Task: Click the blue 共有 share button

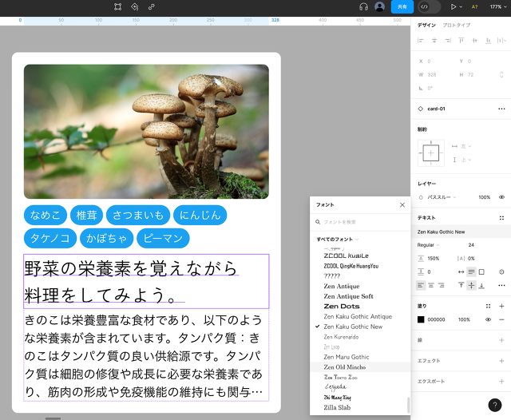Action: pyautogui.click(x=402, y=6)
